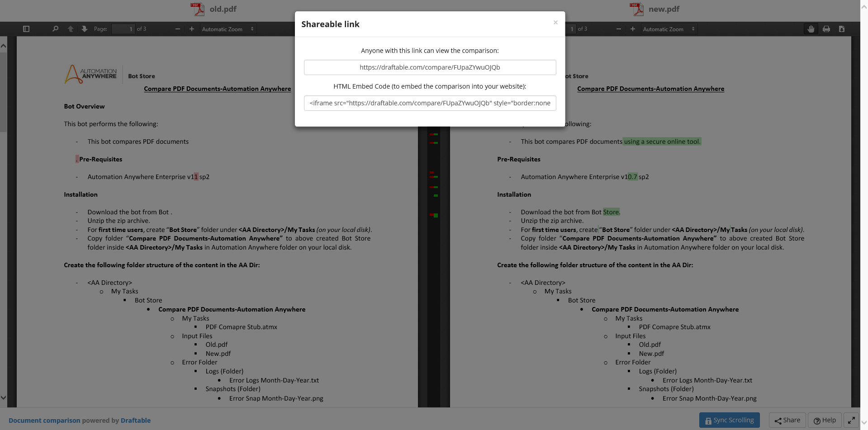Click highlighted text "using a secure online tool."
Screen dimensions: 868x430
[662, 142]
